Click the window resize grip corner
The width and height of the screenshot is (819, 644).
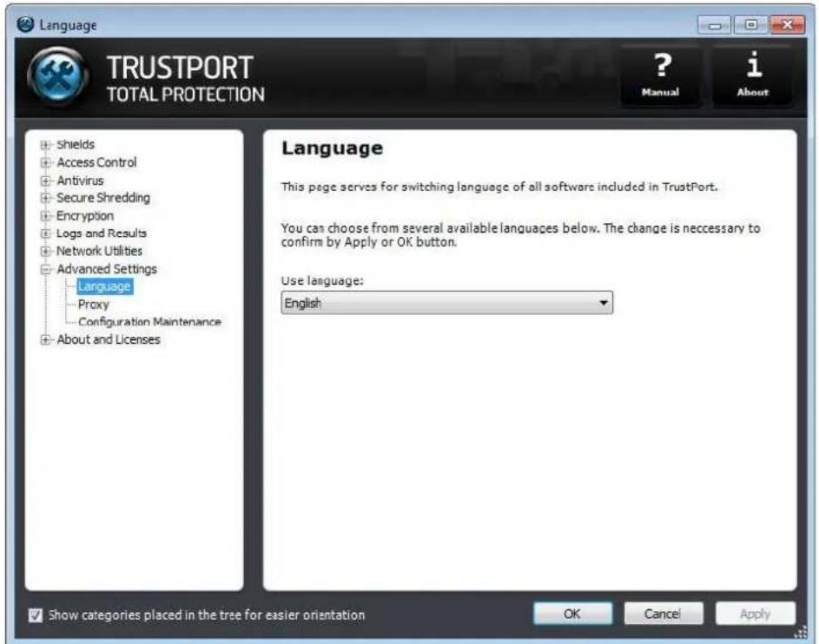click(800, 633)
